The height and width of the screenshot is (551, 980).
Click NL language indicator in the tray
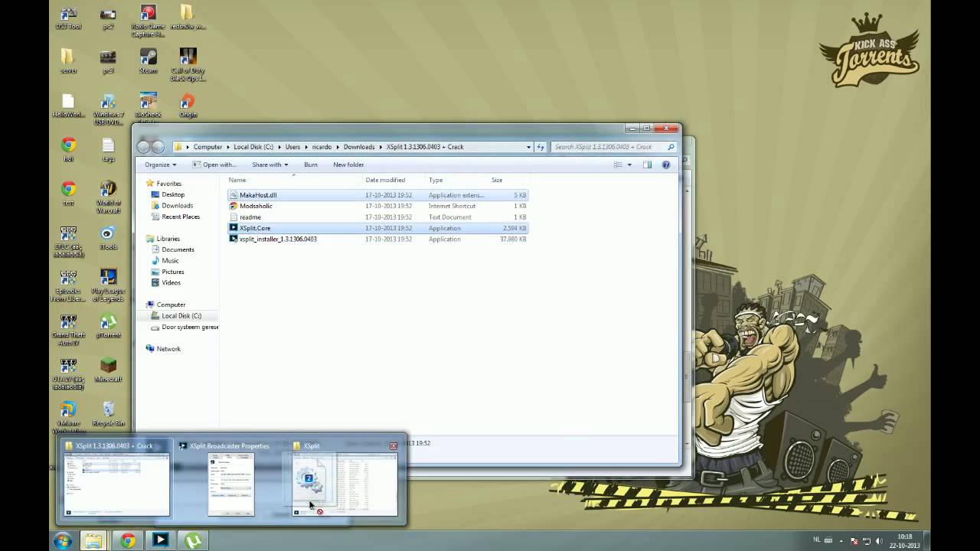click(817, 540)
